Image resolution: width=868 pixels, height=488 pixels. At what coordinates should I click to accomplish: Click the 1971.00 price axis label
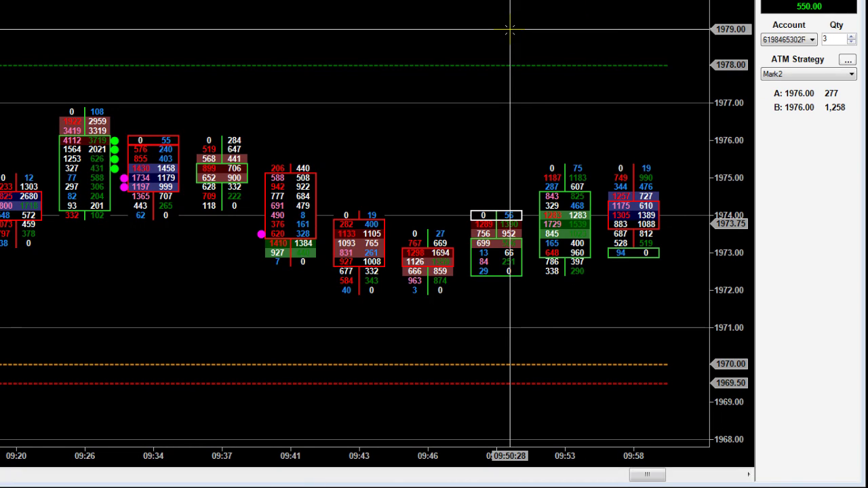730,327
